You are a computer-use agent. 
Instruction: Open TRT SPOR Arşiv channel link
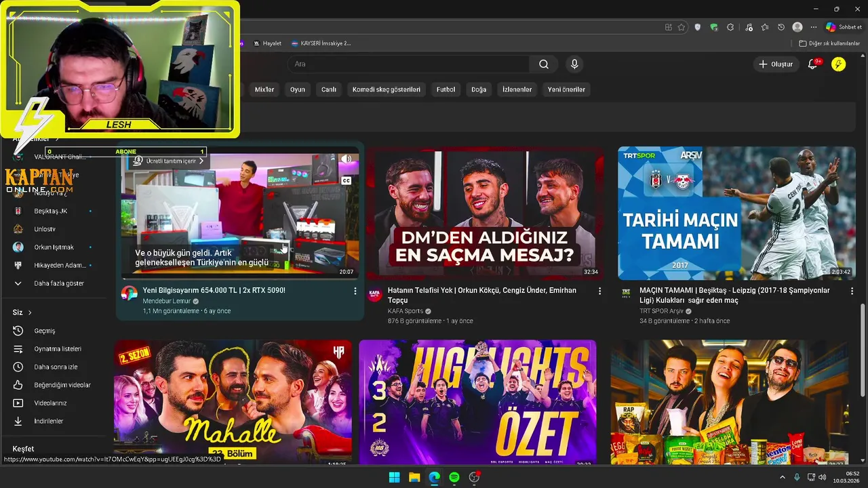click(661, 311)
